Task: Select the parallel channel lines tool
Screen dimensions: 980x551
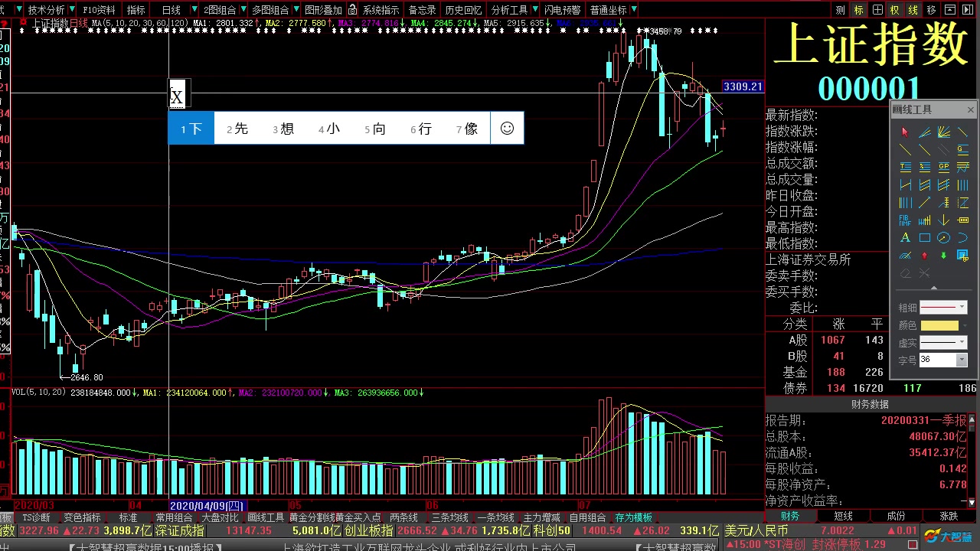Action: 925,184
